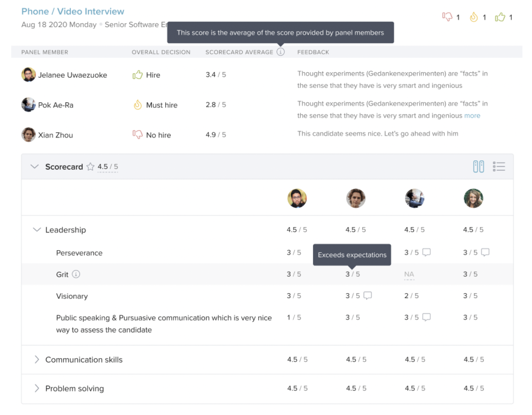
Task: Click the thumbs-down count icon at top
Action: [x=447, y=17]
